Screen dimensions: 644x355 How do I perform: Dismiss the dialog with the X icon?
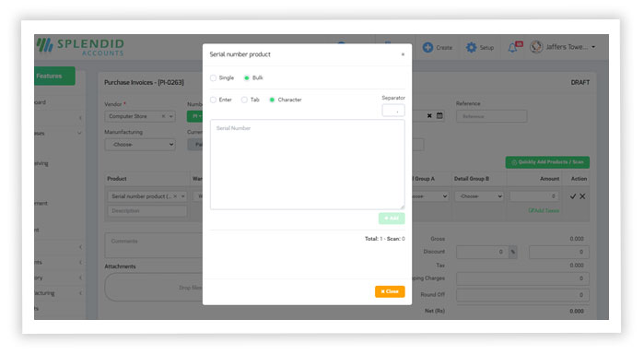(x=403, y=54)
